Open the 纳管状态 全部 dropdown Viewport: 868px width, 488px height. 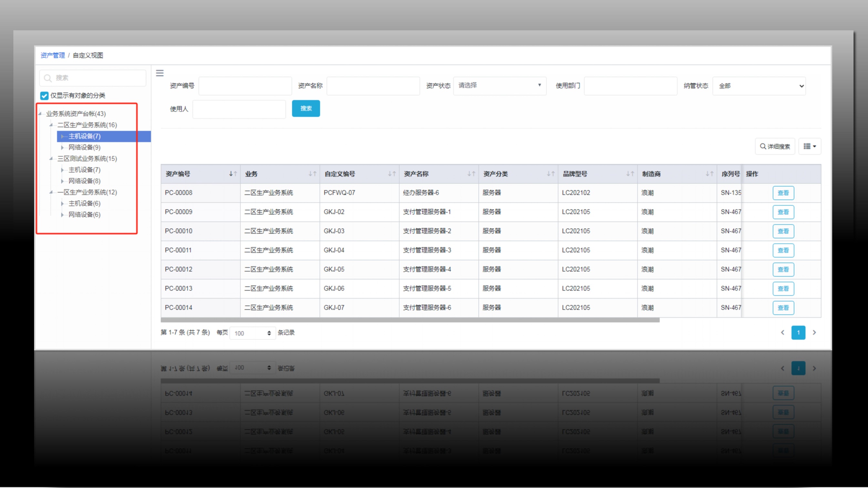coord(759,86)
